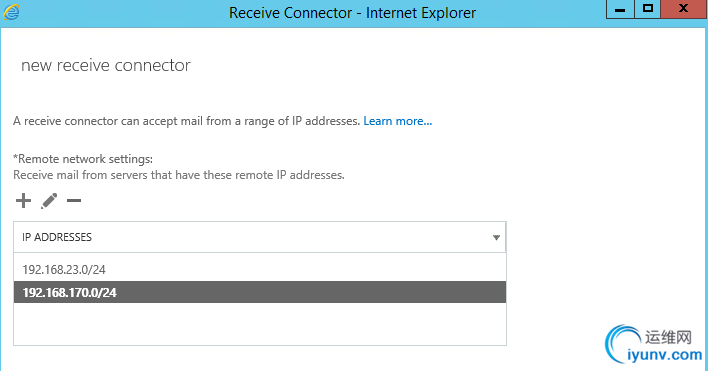Click the Receive Connector window title text

click(x=352, y=13)
